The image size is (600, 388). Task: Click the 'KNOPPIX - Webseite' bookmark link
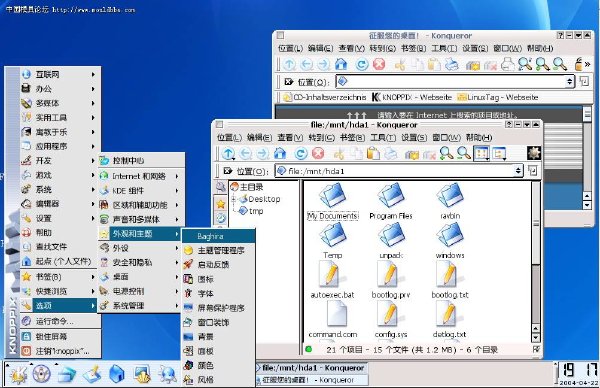pos(412,98)
